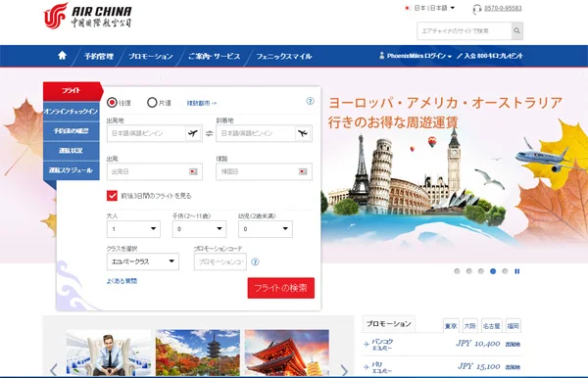Click arrival airport plane icon

point(303,133)
